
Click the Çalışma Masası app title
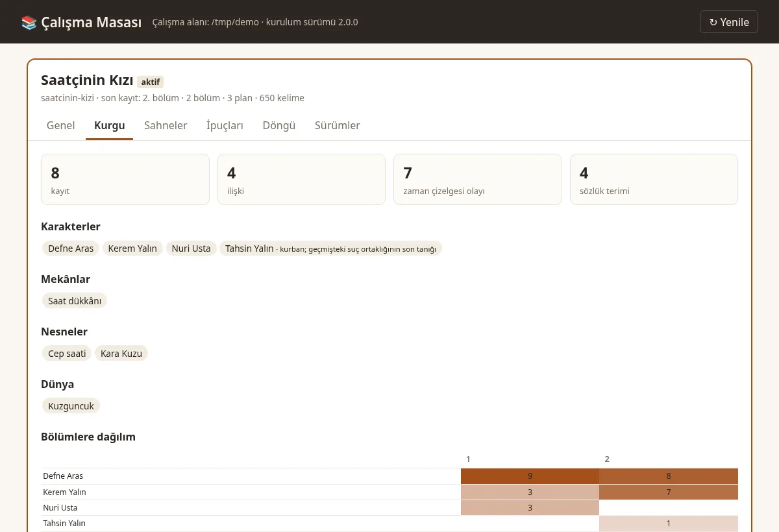[91, 22]
